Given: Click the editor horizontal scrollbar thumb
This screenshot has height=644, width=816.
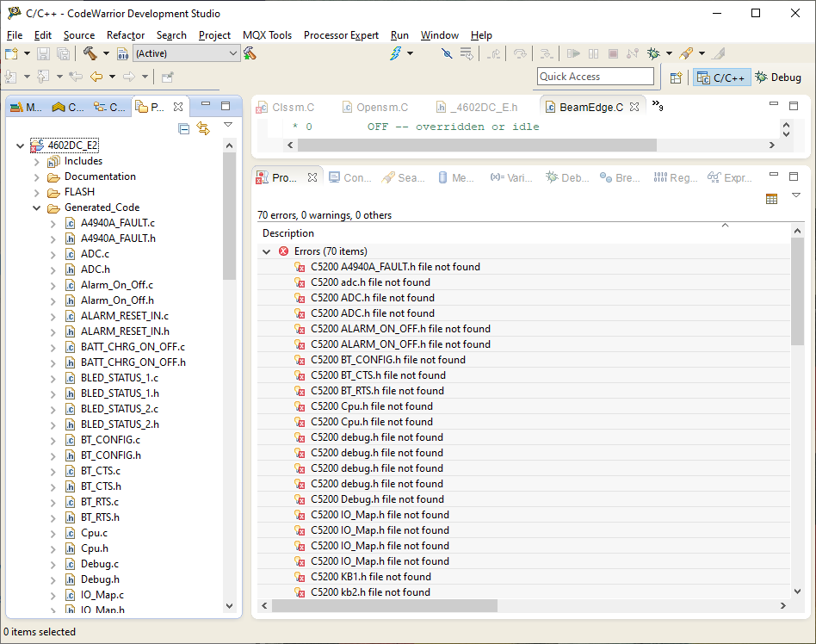Looking at the screenshot, I should pos(477,146).
